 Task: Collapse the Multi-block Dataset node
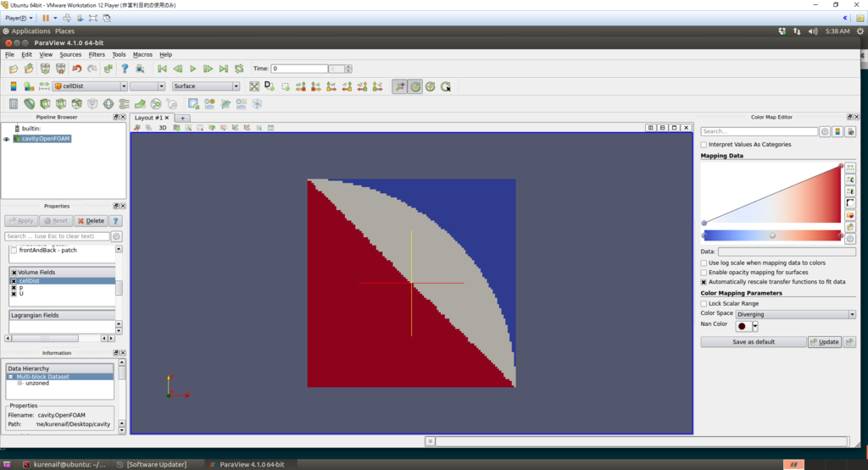(10, 377)
